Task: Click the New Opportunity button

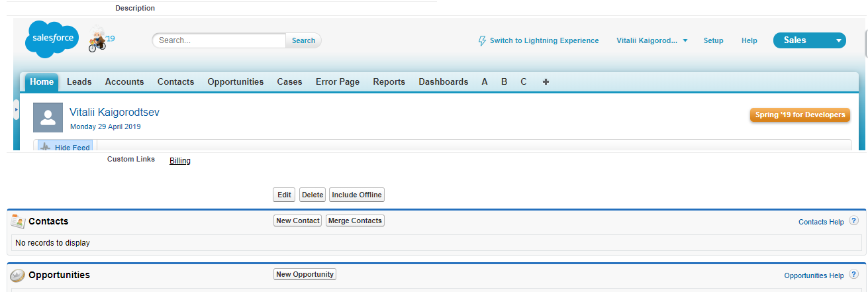Action: tap(305, 274)
